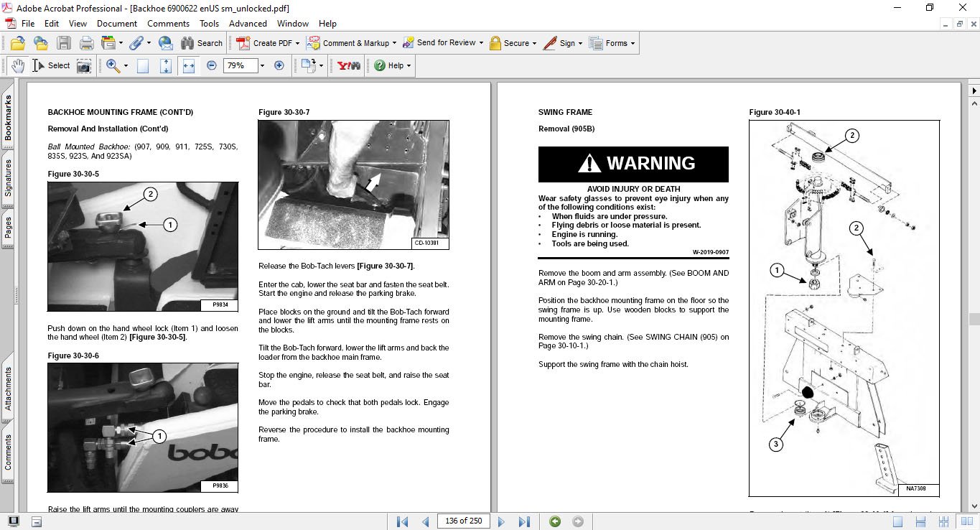Open the Comments side tab

[x=8, y=452]
